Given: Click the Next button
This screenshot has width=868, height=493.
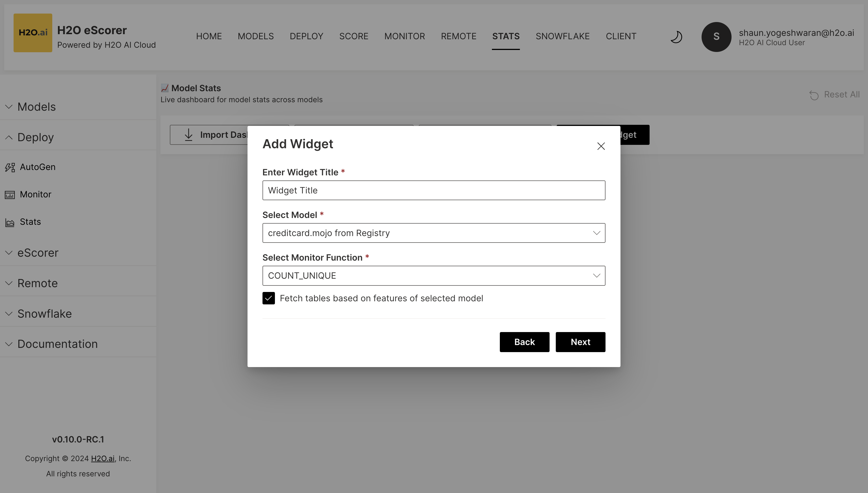Looking at the screenshot, I should pos(580,342).
